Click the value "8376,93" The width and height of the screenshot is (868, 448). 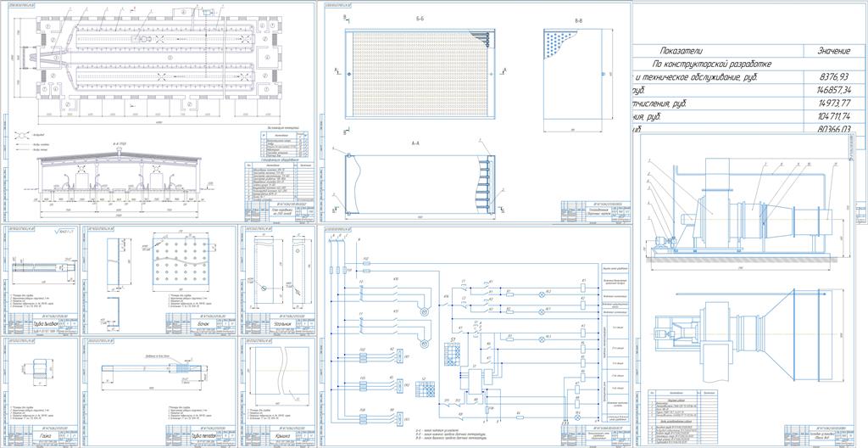pos(835,77)
